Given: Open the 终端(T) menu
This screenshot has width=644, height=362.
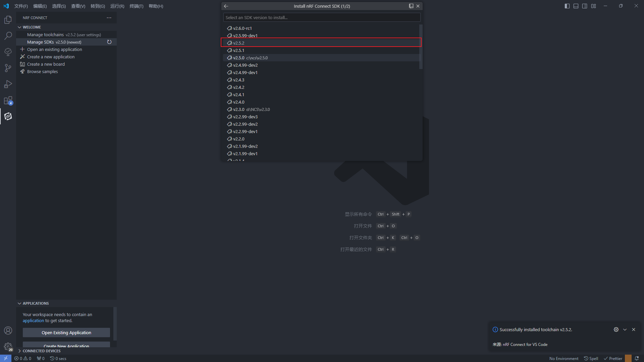Looking at the screenshot, I should coord(136,6).
